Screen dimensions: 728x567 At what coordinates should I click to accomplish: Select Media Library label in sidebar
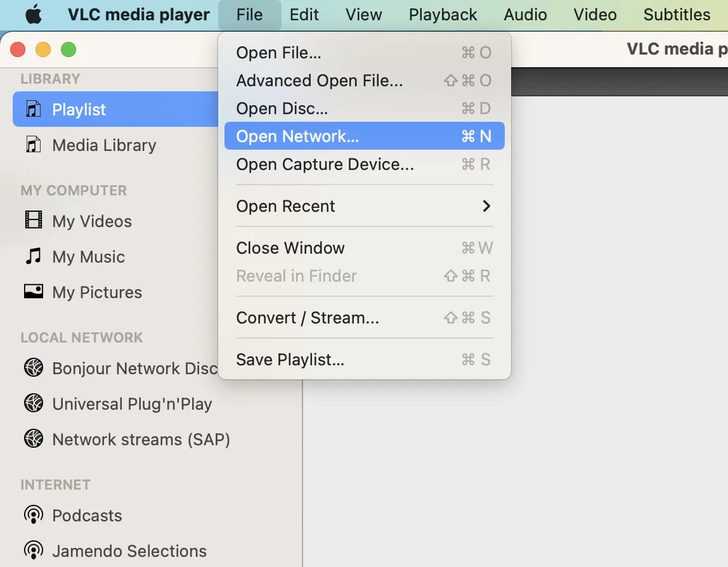click(104, 145)
